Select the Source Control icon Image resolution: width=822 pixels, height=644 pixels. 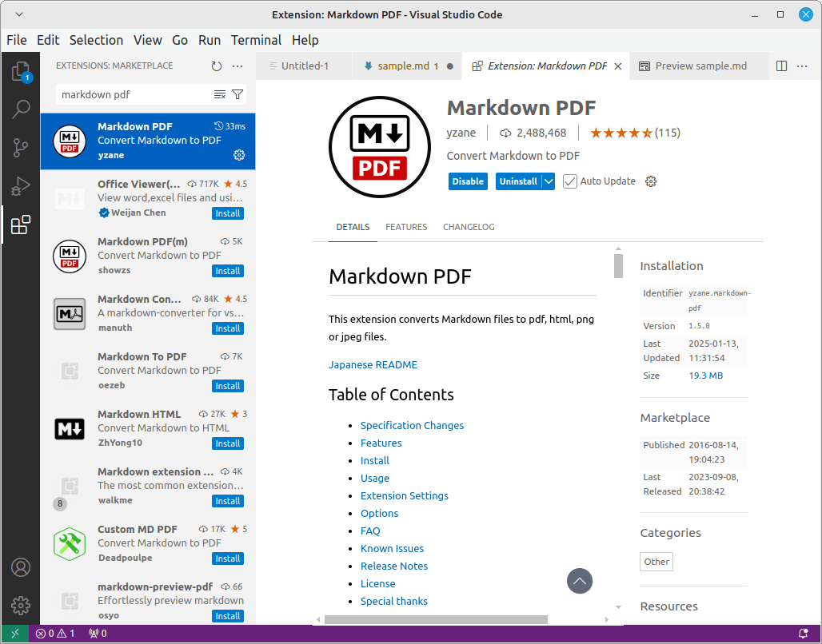pos(21,147)
